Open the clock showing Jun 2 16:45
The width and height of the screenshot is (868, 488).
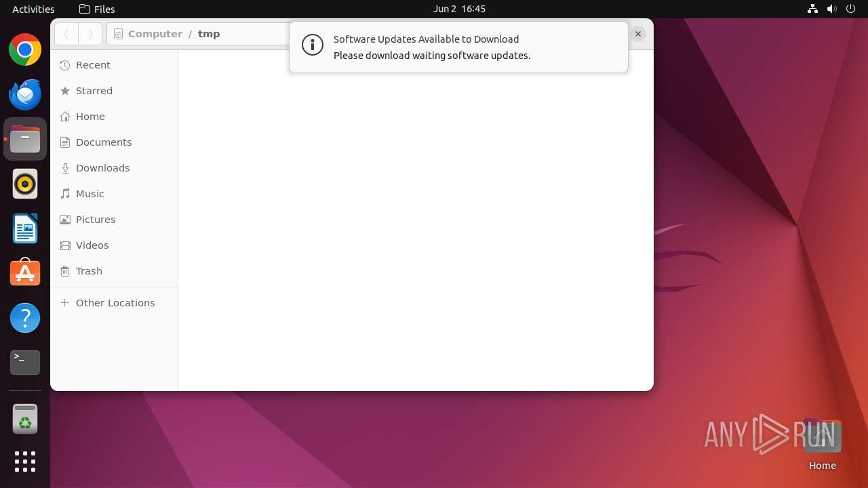pyautogui.click(x=459, y=9)
